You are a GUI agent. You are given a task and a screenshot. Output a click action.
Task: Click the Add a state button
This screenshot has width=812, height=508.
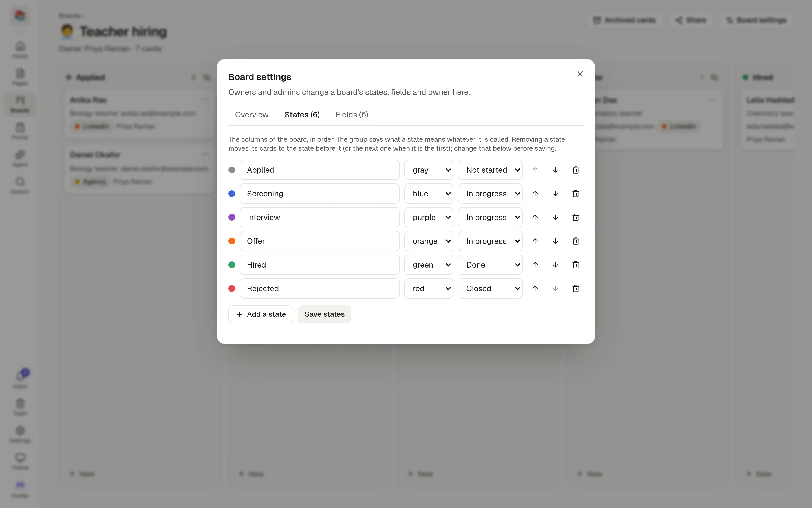[x=261, y=314]
